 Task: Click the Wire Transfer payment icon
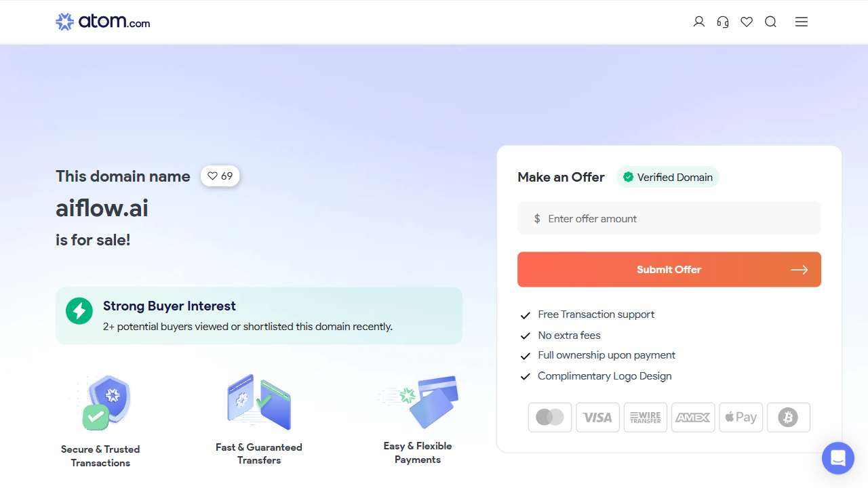tap(645, 418)
